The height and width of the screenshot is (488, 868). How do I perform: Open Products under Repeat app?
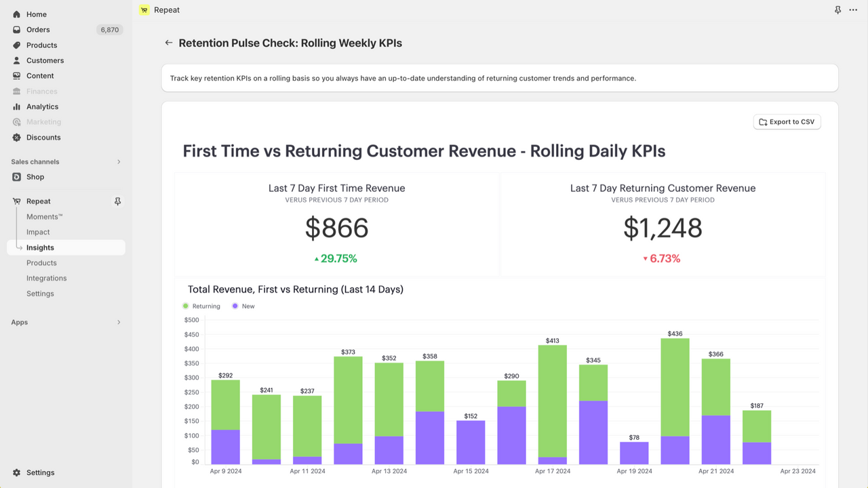[x=41, y=263]
